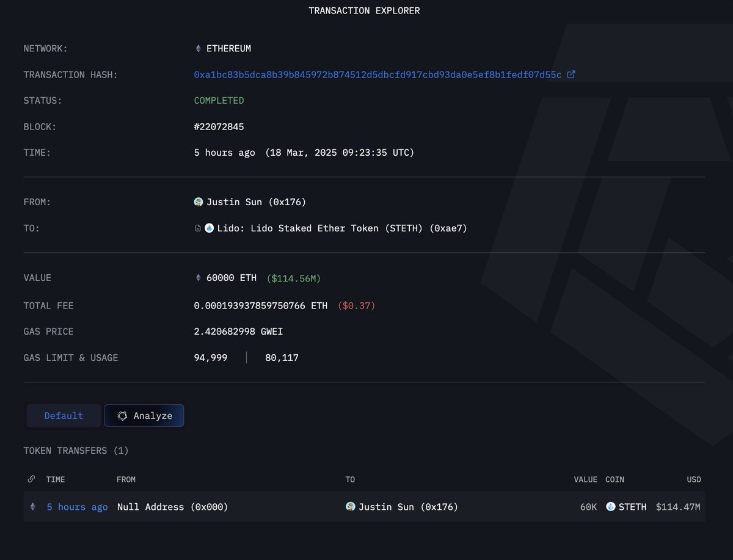Click the blue 5 hours ago link
733x560 pixels.
click(x=77, y=506)
